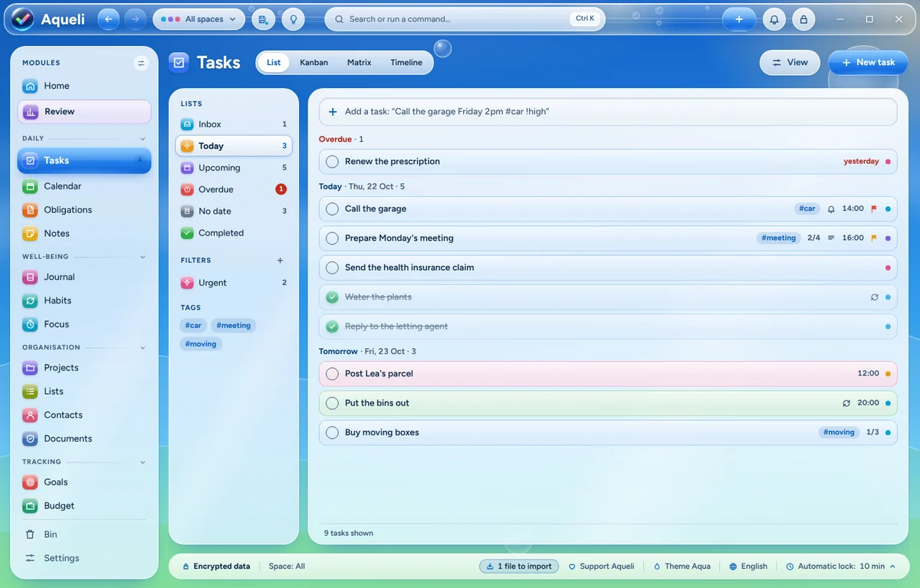Viewport: 920px width, 588px height.
Task: Switch to the Matrix view tab
Action: 359,63
